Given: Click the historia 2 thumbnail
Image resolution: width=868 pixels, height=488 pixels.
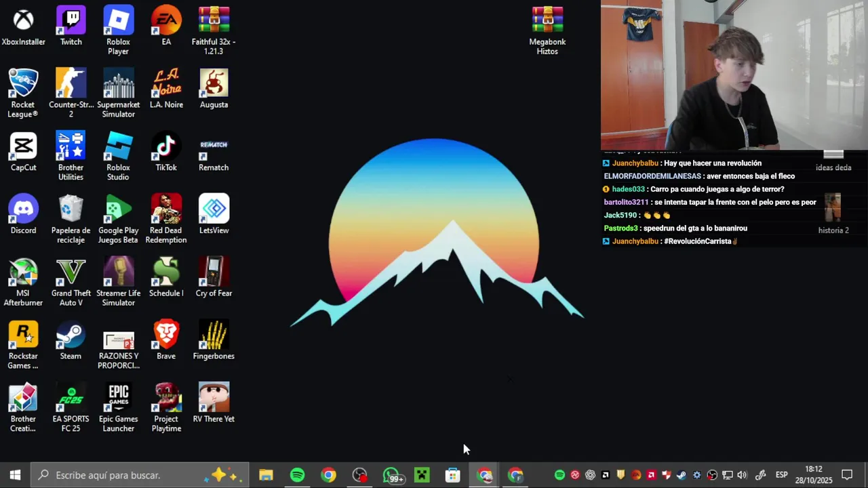Looking at the screenshot, I should [x=833, y=209].
